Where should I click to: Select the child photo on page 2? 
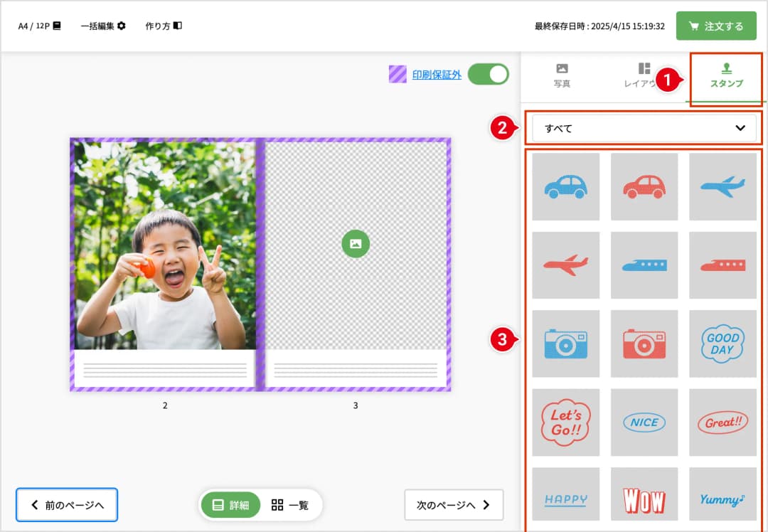point(165,244)
